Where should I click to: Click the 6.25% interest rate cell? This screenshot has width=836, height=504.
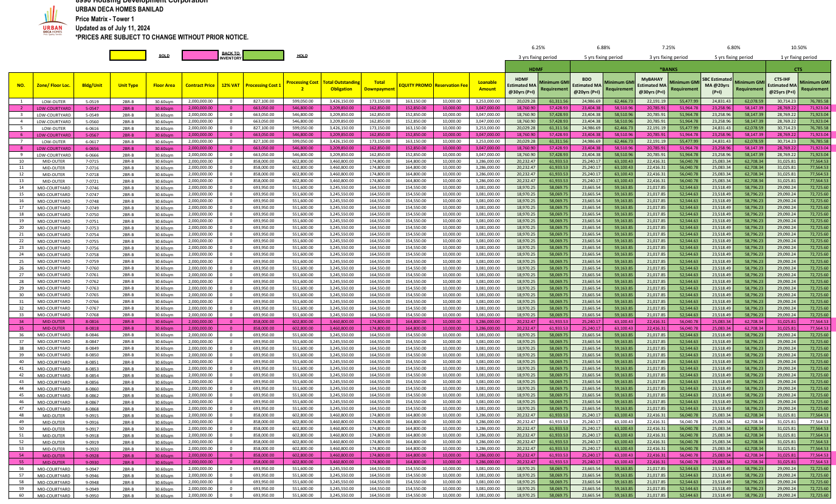[x=537, y=47]
